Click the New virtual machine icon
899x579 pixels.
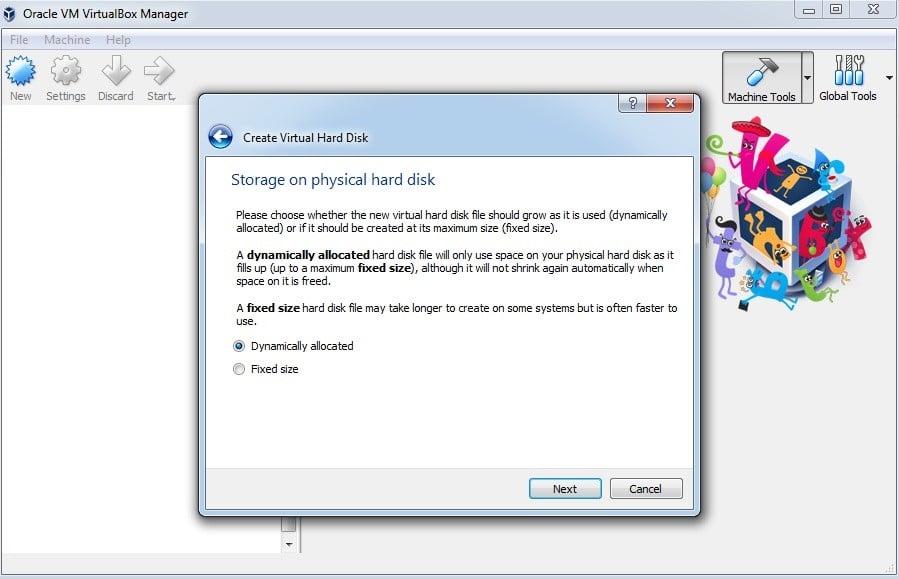(x=21, y=71)
